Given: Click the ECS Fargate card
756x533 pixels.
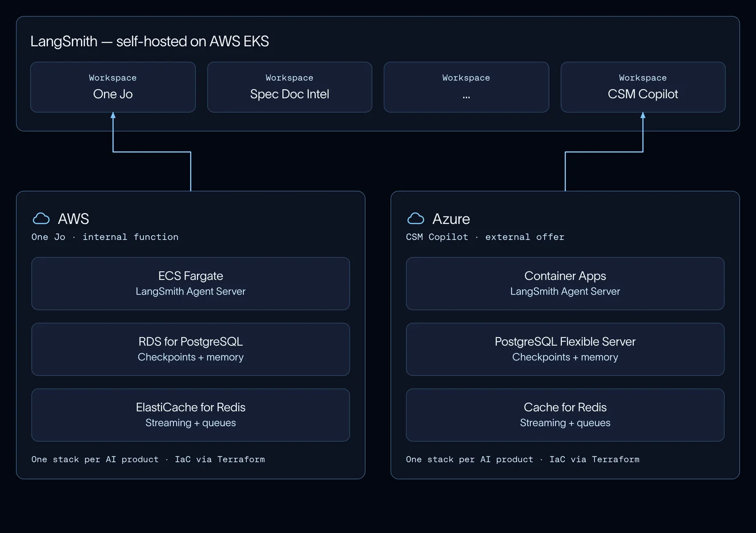Looking at the screenshot, I should click(191, 283).
